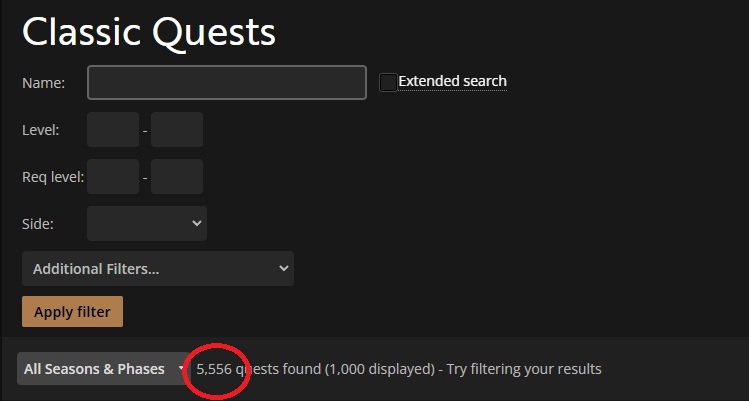Click the chevron arrow in Side selector
The image size is (749, 401).
pyautogui.click(x=196, y=223)
